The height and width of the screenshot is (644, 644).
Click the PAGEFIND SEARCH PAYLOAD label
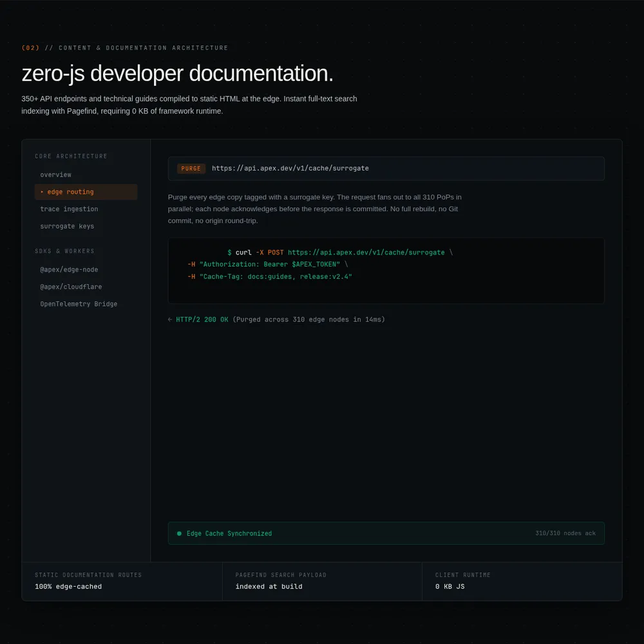[281, 575]
